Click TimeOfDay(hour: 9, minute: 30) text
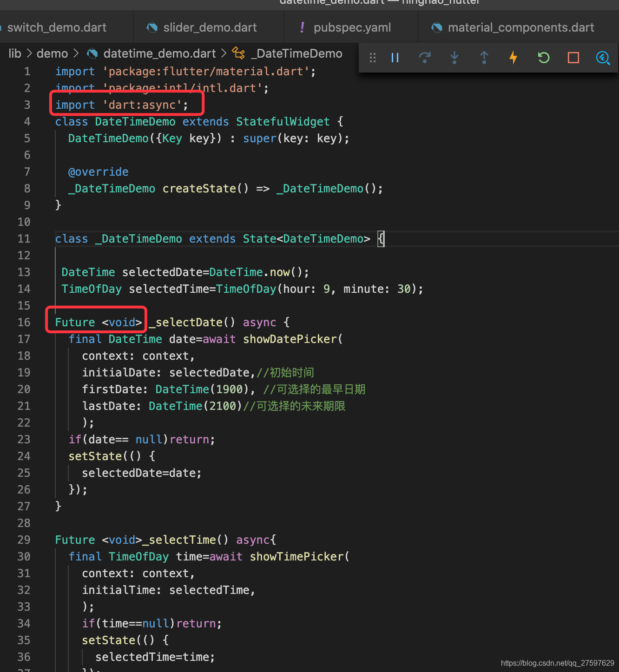The image size is (619, 672). coord(316,289)
